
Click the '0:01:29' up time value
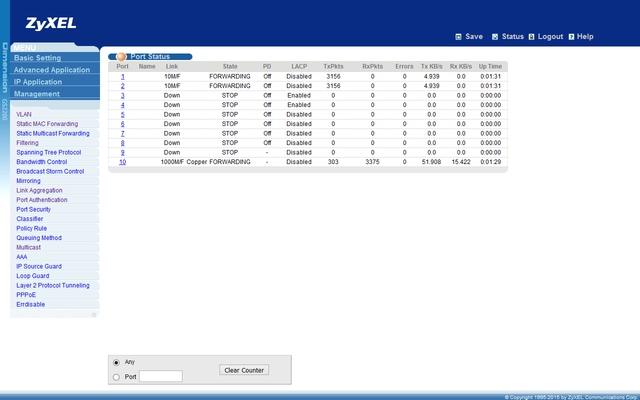click(x=490, y=162)
